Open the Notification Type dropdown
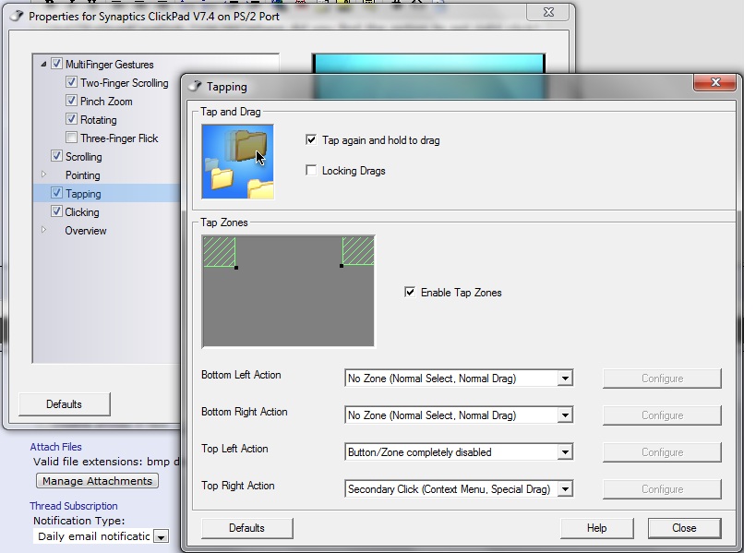The image size is (756, 553). coord(161,536)
